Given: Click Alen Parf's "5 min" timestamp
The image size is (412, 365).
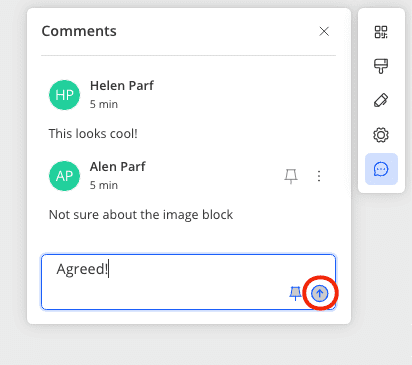Looking at the screenshot, I should click(x=104, y=185).
